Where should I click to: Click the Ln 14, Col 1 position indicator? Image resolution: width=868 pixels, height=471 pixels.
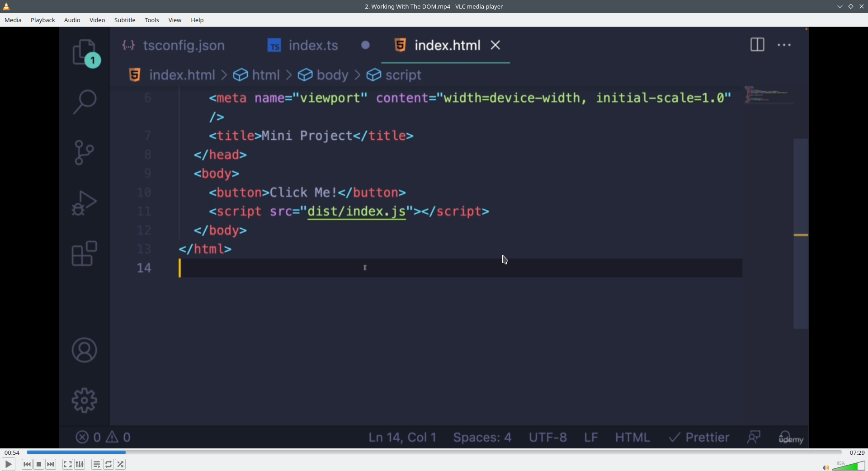pos(402,438)
